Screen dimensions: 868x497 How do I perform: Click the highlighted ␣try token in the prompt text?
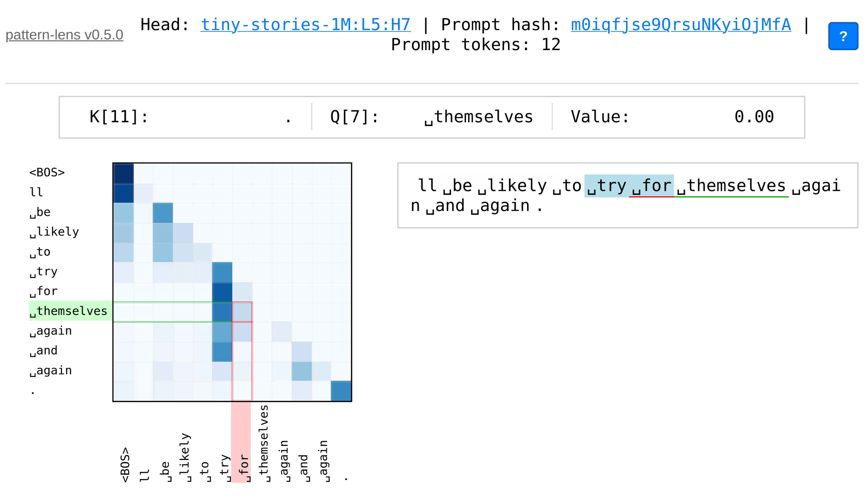click(x=607, y=186)
